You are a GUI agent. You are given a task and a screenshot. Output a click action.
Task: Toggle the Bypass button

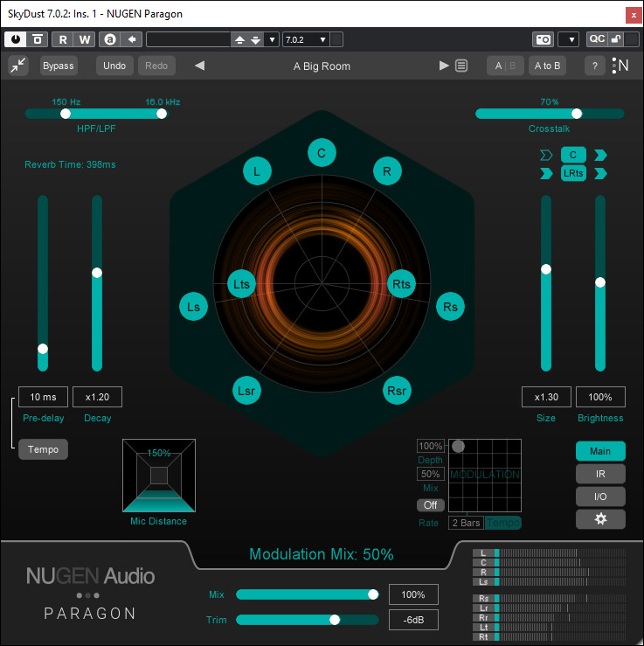(x=59, y=66)
